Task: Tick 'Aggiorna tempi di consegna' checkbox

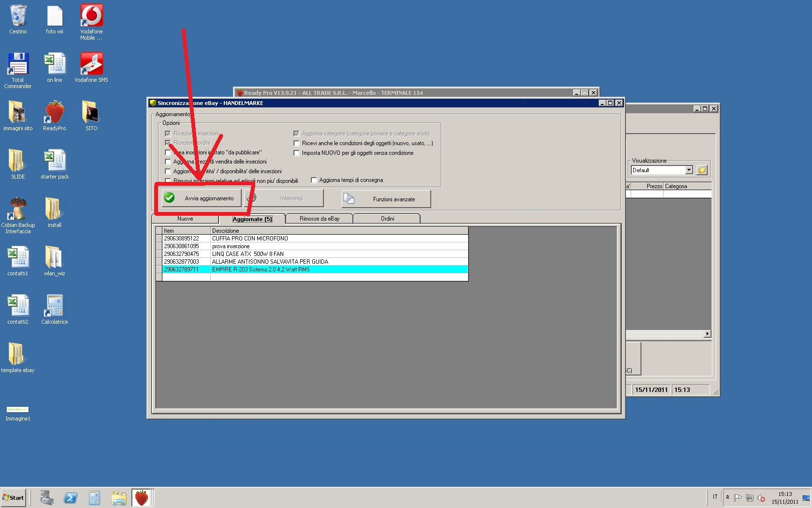Action: (x=314, y=180)
